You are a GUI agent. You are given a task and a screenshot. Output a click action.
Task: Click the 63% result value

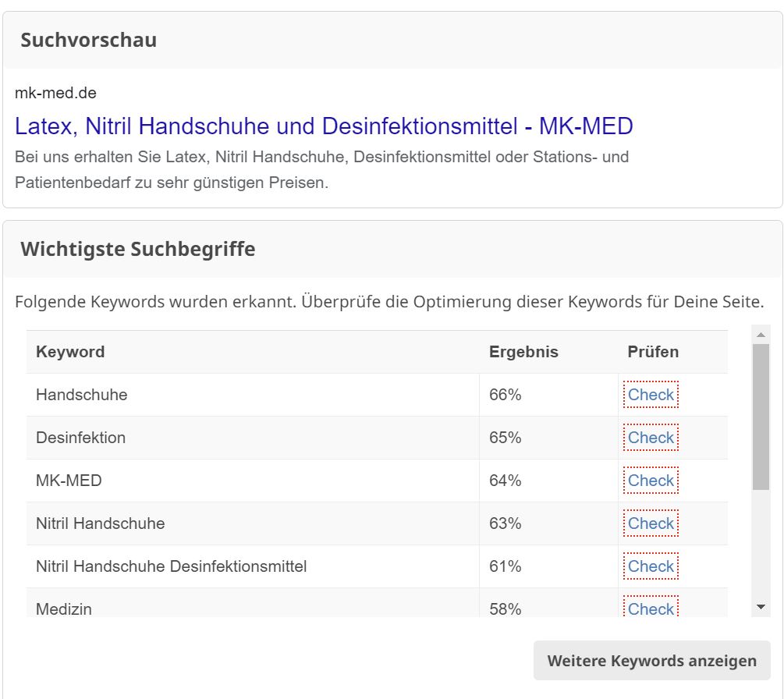(x=505, y=523)
